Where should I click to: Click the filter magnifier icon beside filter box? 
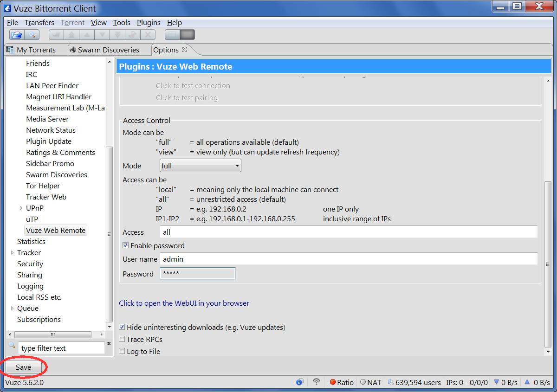12,346
